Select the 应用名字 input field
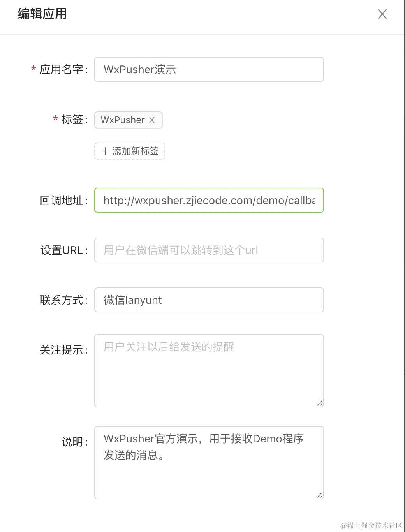This screenshot has width=405, height=532. coord(209,69)
